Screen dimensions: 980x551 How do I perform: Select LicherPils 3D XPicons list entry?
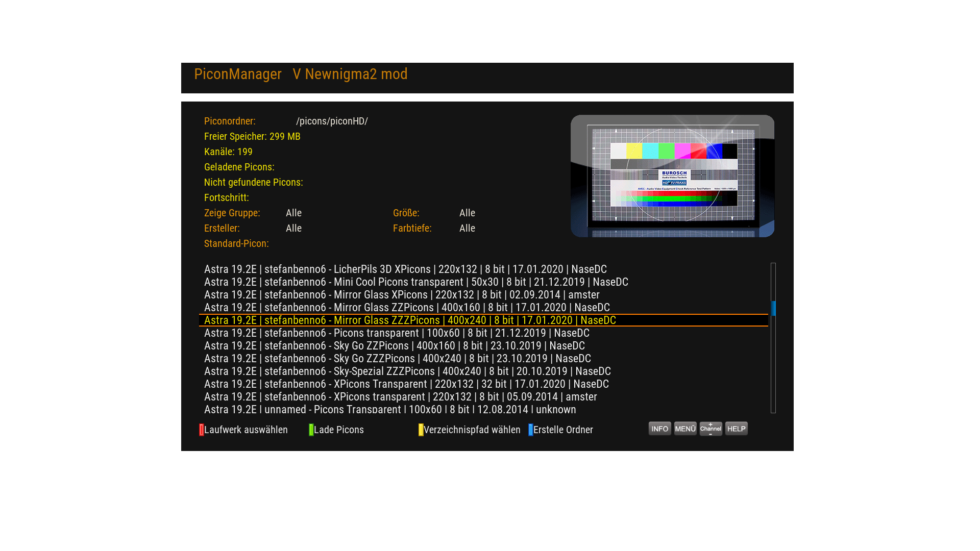(405, 269)
